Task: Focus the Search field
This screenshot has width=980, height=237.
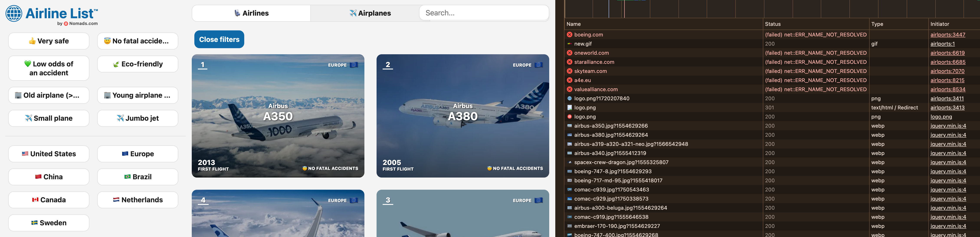Action: pyautogui.click(x=484, y=13)
